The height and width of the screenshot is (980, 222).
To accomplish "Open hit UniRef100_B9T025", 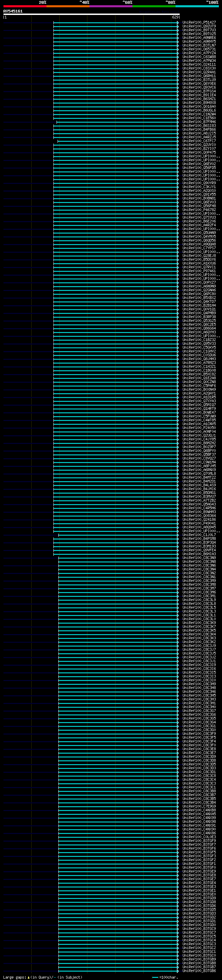I will [x=199, y=34].
